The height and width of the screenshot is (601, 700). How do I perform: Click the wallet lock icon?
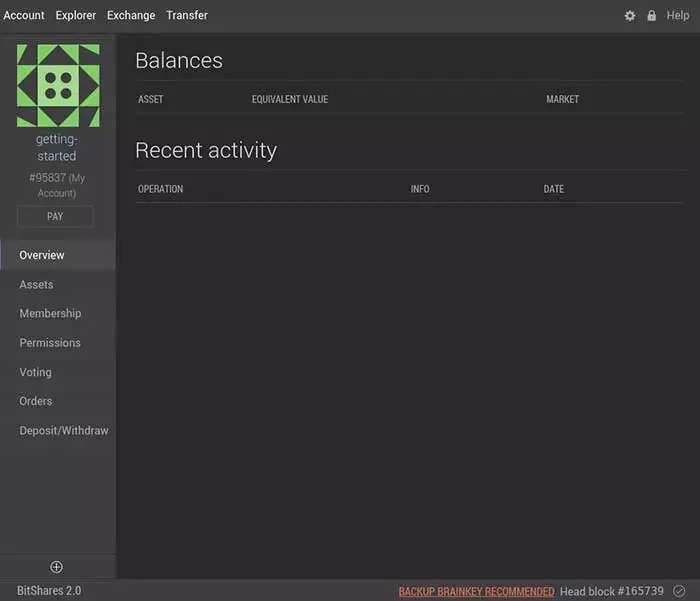652,16
